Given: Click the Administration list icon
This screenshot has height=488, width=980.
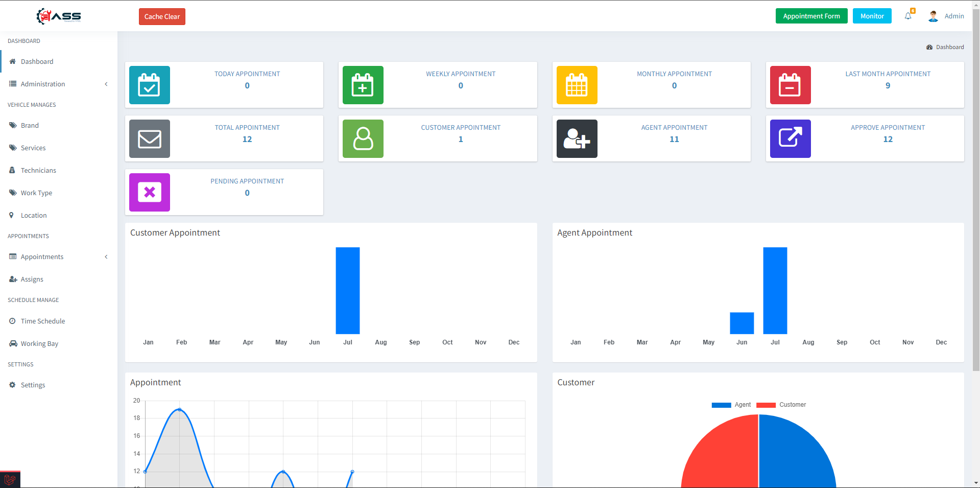Looking at the screenshot, I should point(13,84).
